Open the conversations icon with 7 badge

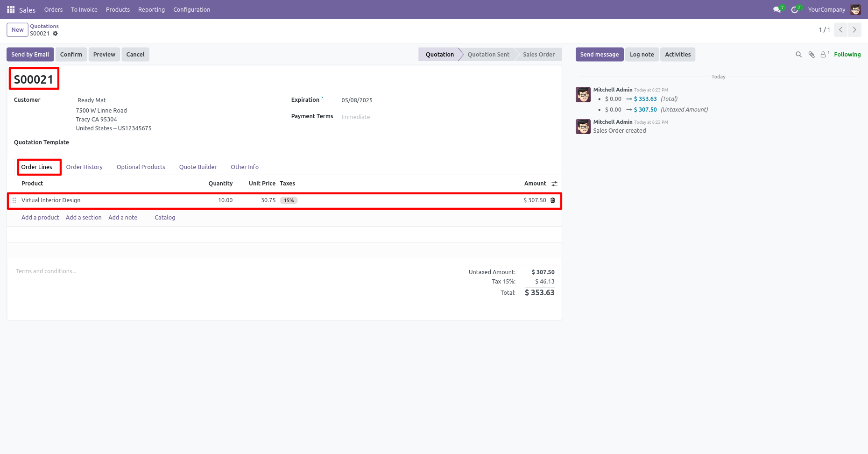pos(777,9)
